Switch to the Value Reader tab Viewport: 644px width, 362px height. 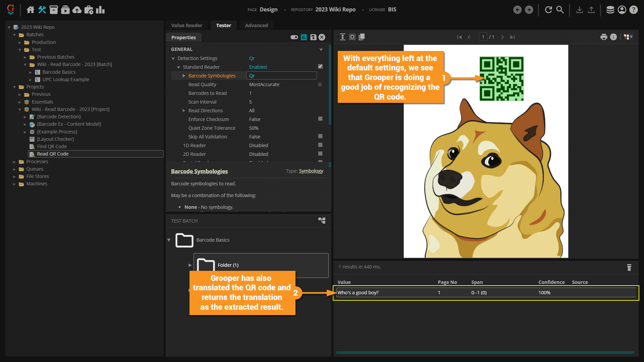(186, 25)
